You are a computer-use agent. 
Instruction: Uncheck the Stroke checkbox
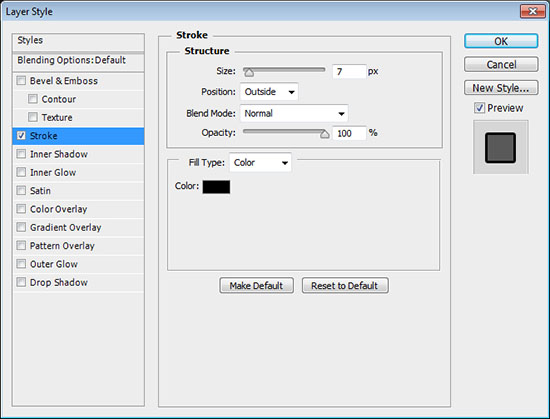pyautogui.click(x=21, y=136)
